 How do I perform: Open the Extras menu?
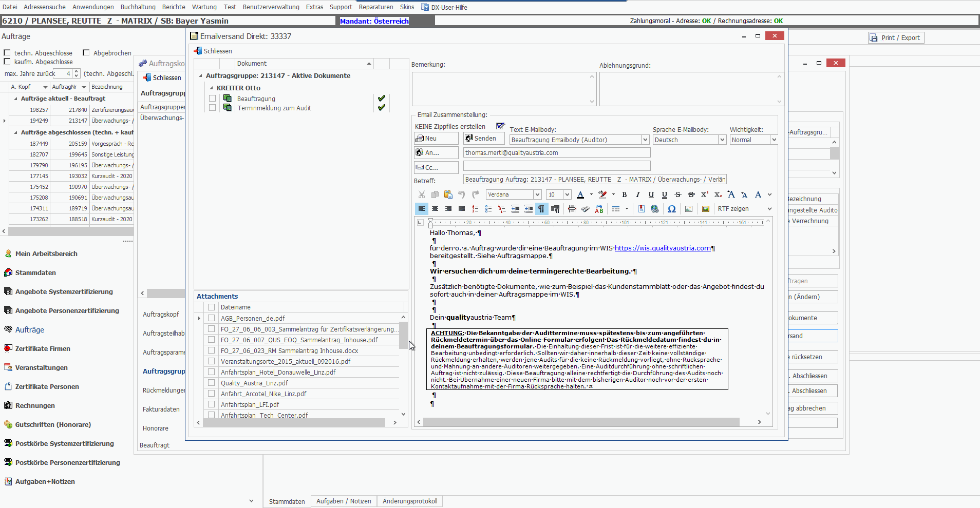tap(314, 7)
